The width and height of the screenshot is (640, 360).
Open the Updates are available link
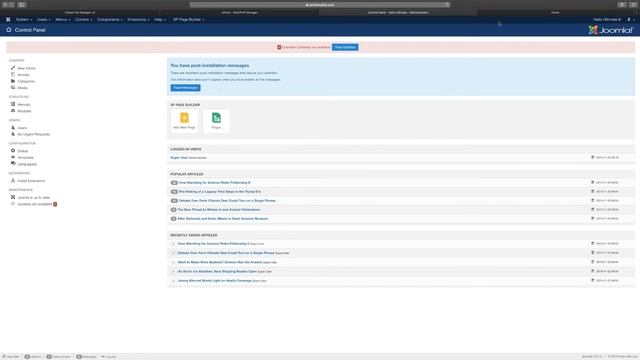35,204
